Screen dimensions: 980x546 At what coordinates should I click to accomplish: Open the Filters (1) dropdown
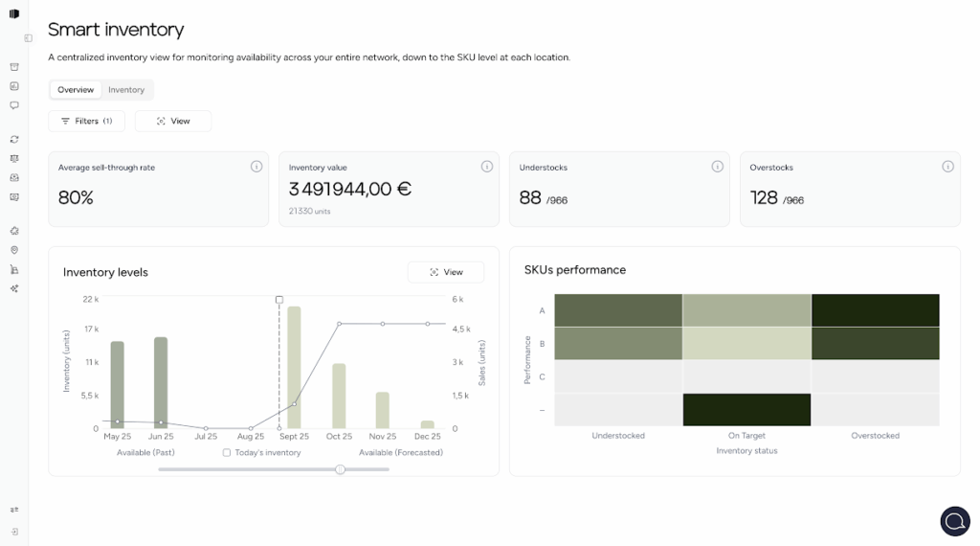tap(86, 121)
